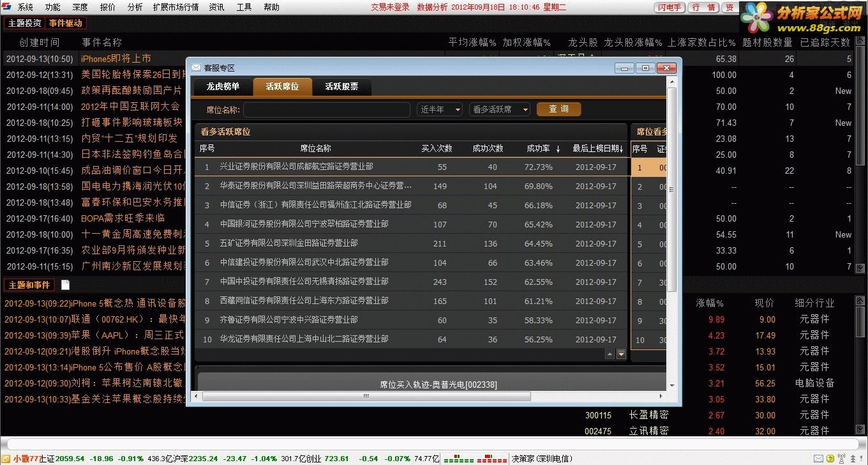This screenshot has width=868, height=465.
Task: Open the 帮助 menu
Action: [271, 8]
